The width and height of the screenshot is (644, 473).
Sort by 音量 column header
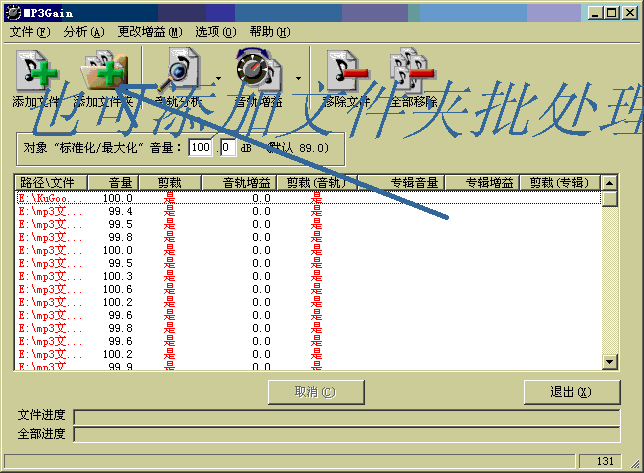point(113,182)
